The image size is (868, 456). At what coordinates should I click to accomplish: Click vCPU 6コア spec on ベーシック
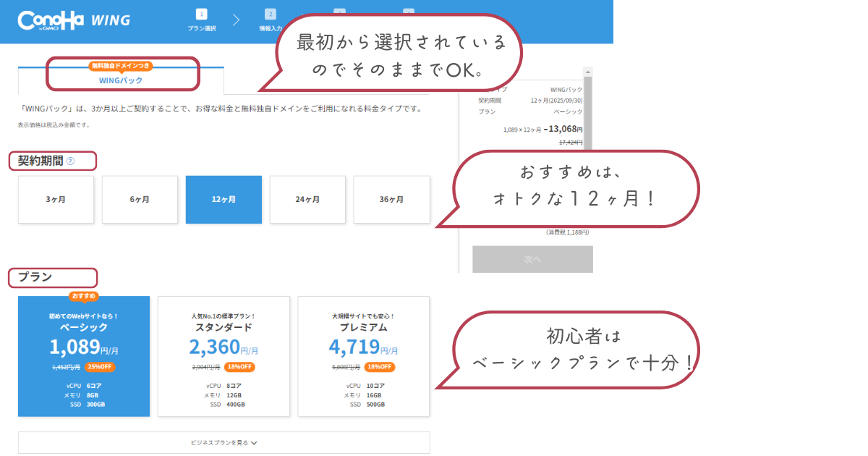pyautogui.click(x=84, y=386)
